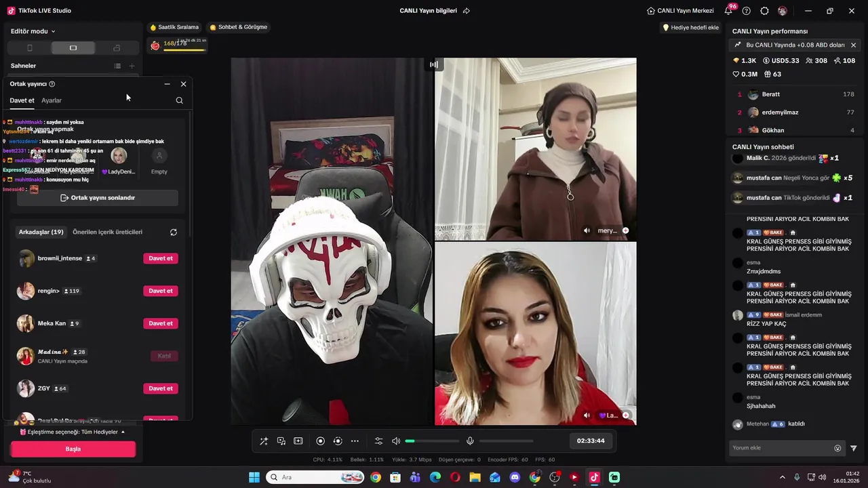Switch to the Ayarlar tab

[52, 100]
